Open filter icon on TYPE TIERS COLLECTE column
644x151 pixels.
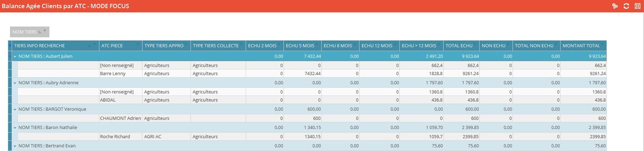click(241, 45)
